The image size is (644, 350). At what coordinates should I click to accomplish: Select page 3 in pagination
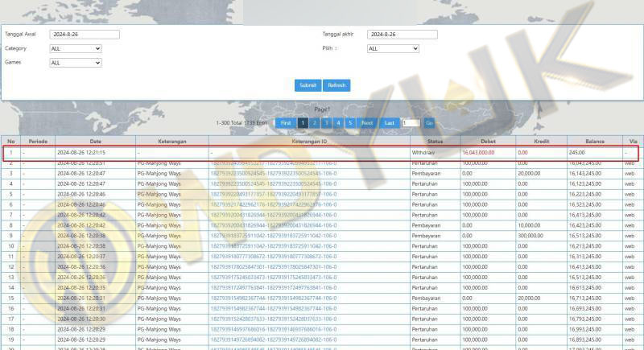(327, 123)
